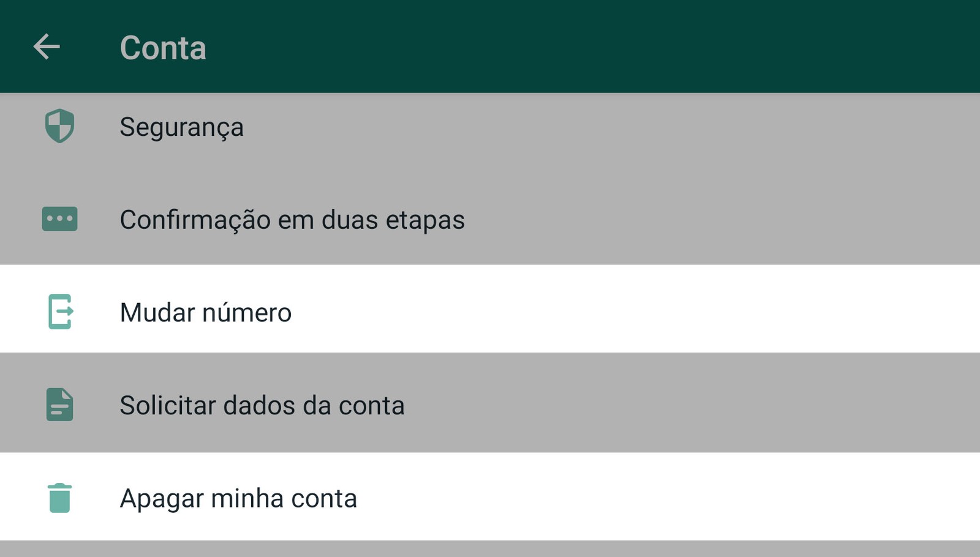Click the Conta page title

tap(163, 48)
